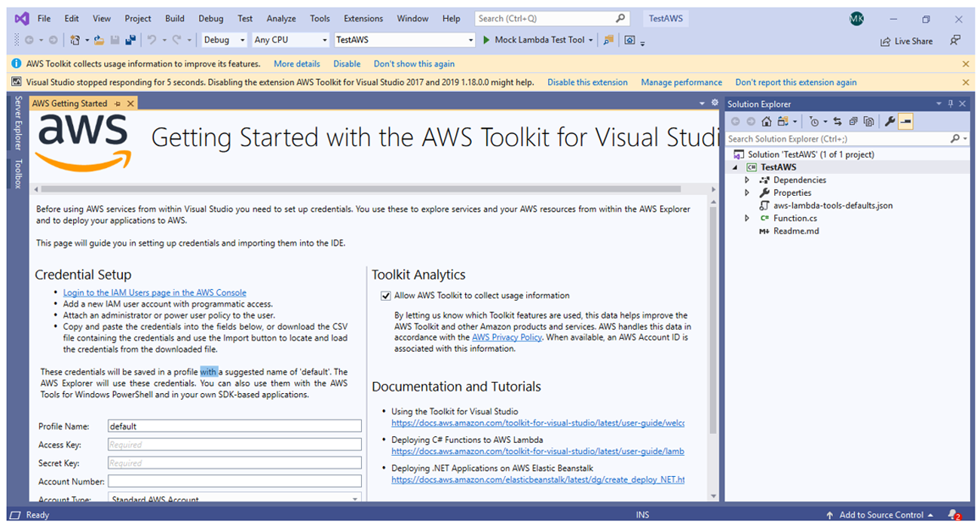This screenshot has height=528, width=980.
Task: Open the Extensions menu
Action: [x=362, y=18]
